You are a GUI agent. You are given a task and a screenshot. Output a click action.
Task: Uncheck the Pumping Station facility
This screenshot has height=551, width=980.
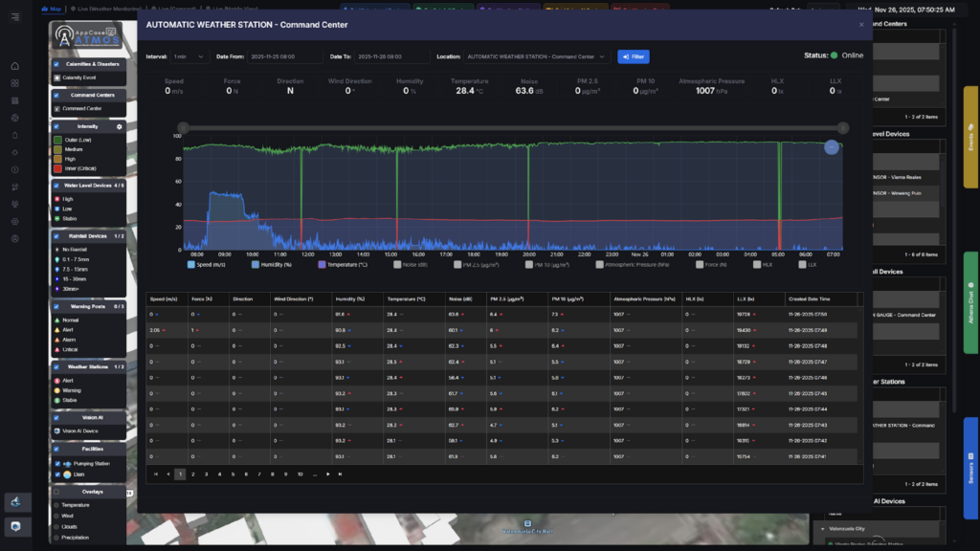point(57,464)
